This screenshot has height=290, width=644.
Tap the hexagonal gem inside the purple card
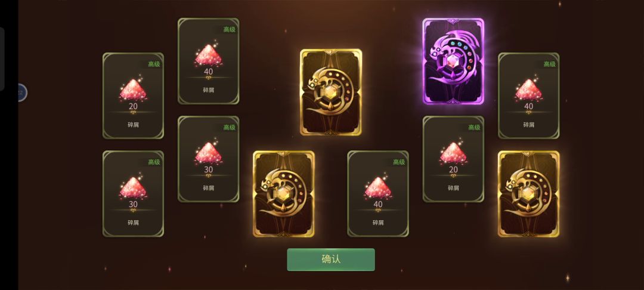[x=453, y=61]
